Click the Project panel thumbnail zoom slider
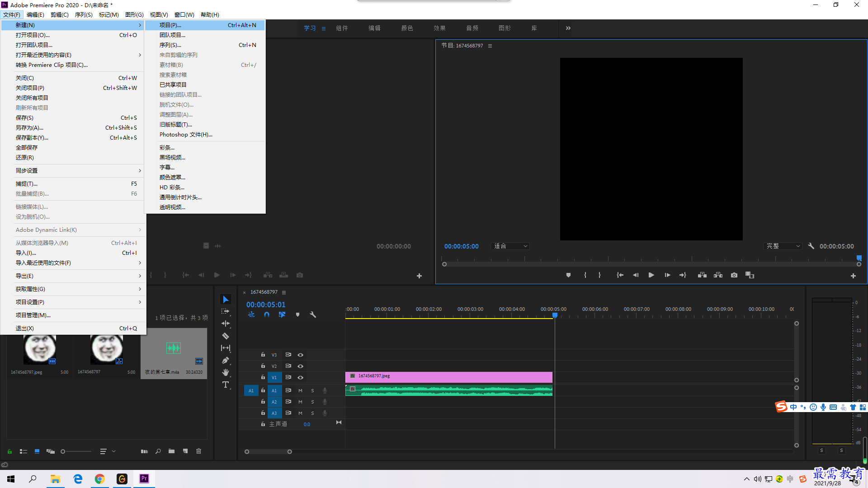The width and height of the screenshot is (868, 488). point(63,451)
